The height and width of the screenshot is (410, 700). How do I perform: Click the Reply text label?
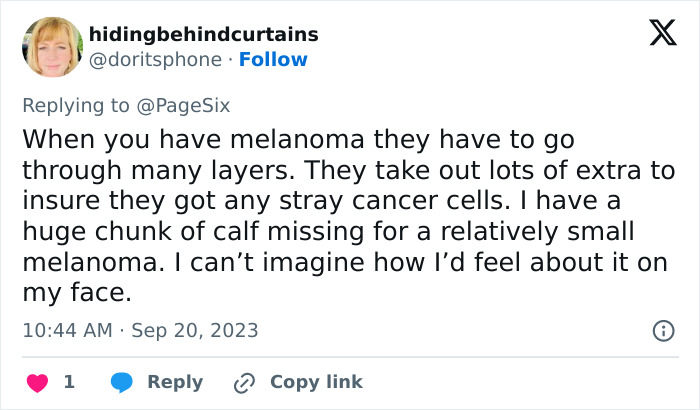coord(175,382)
